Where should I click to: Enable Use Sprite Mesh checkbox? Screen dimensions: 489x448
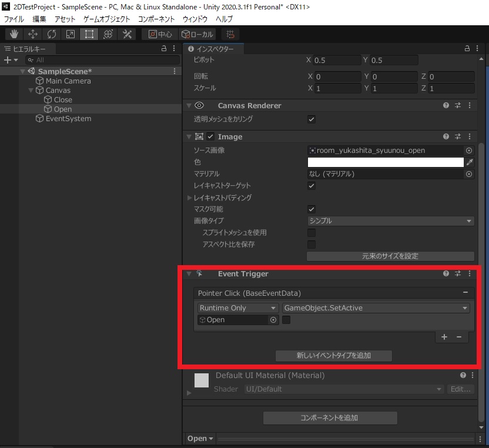point(312,232)
